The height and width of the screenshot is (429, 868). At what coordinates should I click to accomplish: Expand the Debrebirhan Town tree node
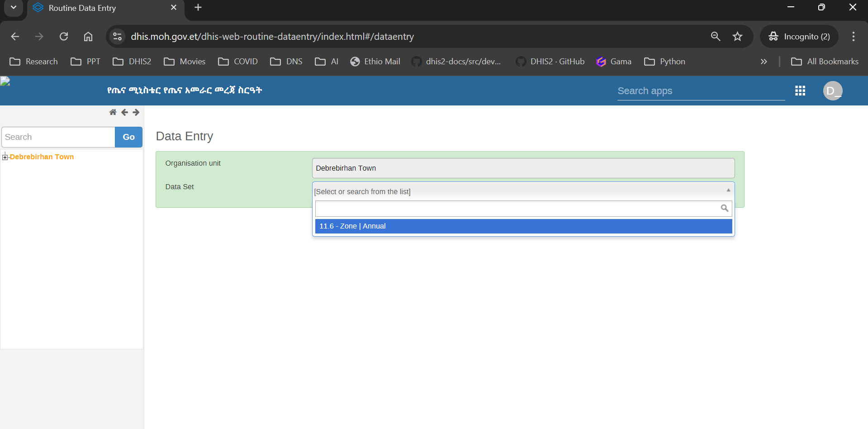(5, 157)
